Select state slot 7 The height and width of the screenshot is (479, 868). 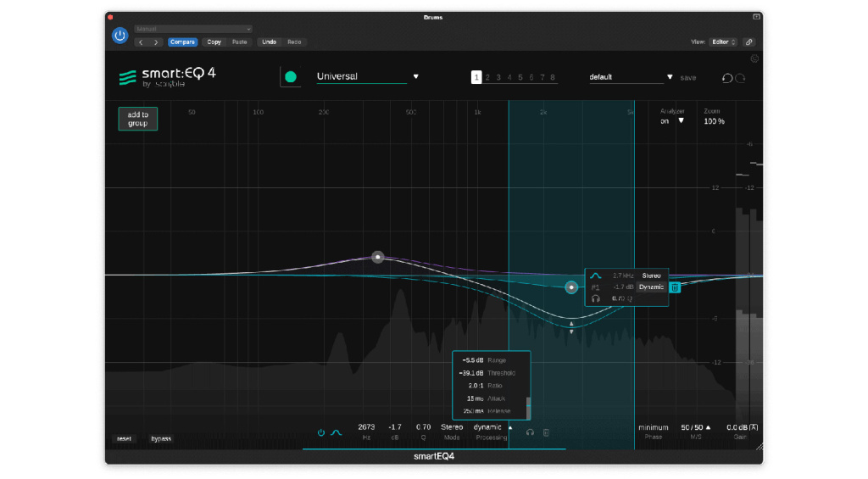point(542,77)
